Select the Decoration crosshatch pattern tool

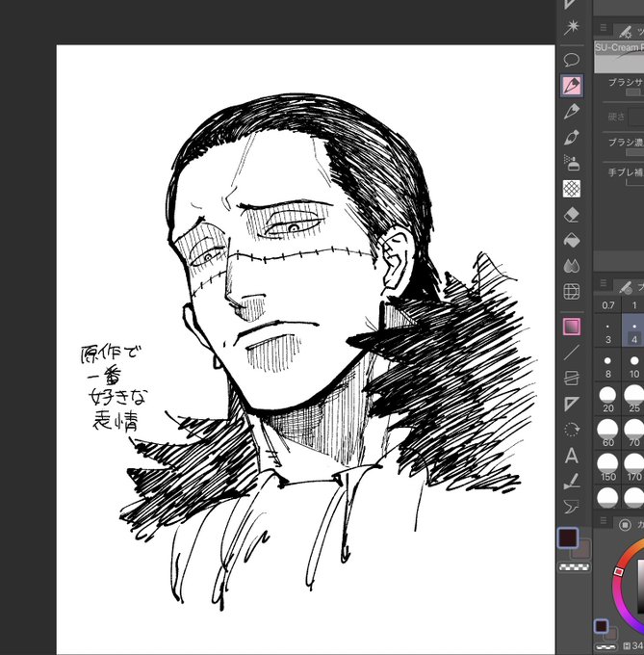point(572,189)
